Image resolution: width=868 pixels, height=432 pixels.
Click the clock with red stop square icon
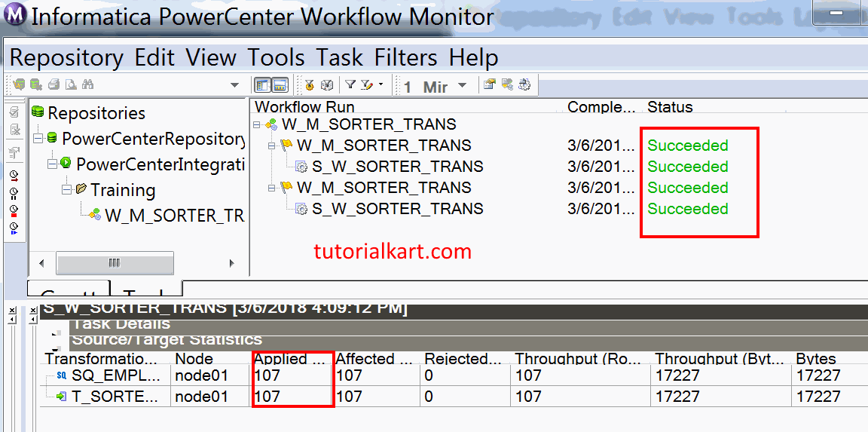click(14, 211)
